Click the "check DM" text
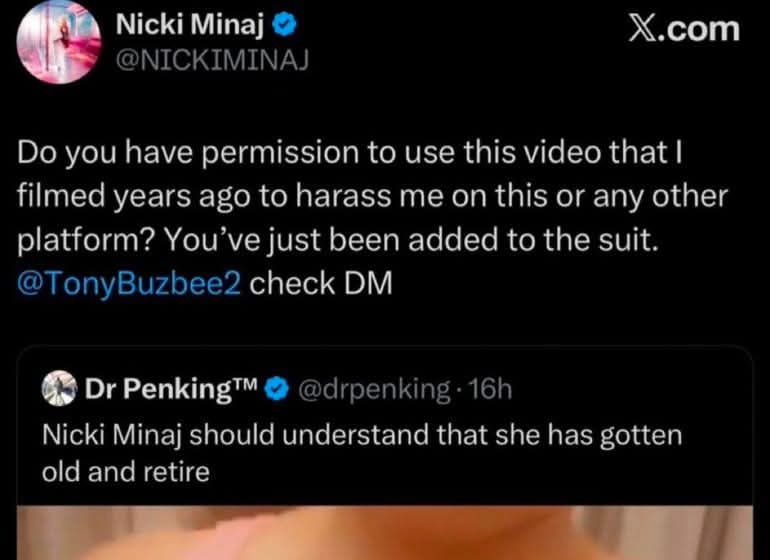The height and width of the screenshot is (560, 770). 320,283
